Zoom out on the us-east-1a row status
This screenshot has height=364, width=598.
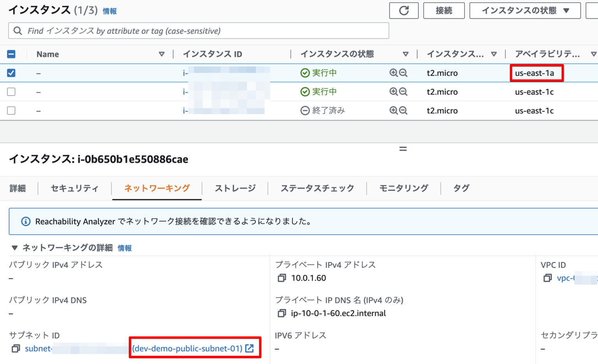403,73
